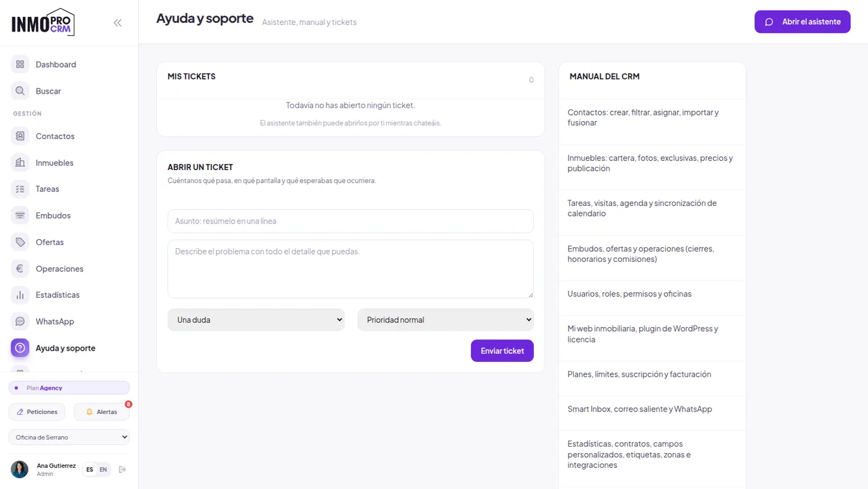The image size is (868, 489).
Task: Click Ana Gutierrez profile avatar
Action: pos(20,469)
